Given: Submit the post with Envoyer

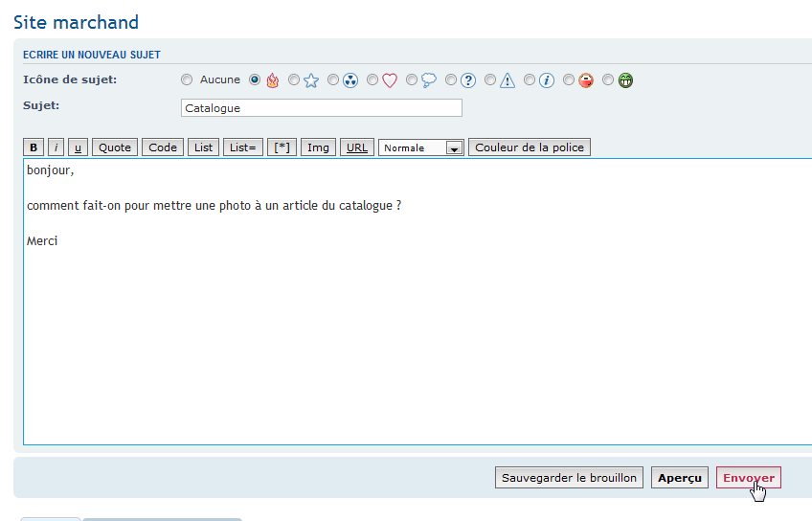Looking at the screenshot, I should click(x=749, y=478).
